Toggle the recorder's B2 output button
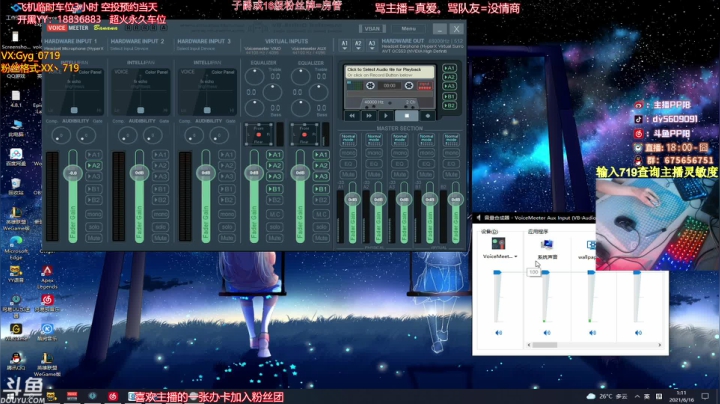The width and height of the screenshot is (720, 404). (449, 106)
